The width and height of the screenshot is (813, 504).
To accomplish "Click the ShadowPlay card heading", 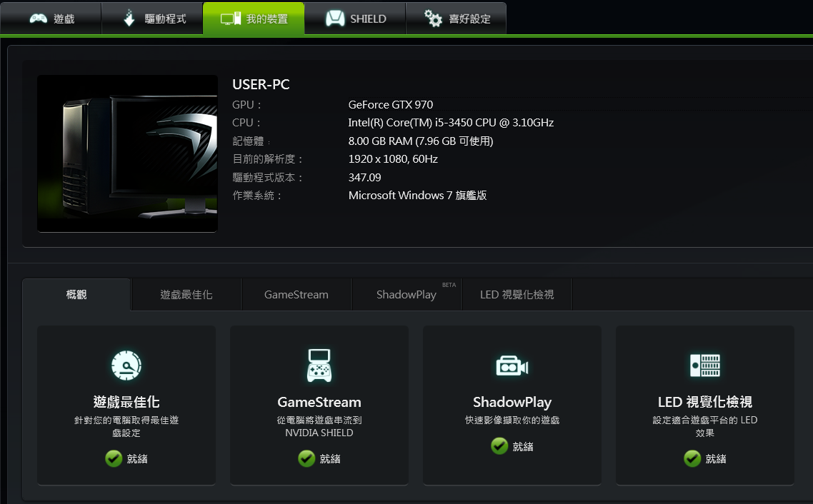I will [x=512, y=402].
